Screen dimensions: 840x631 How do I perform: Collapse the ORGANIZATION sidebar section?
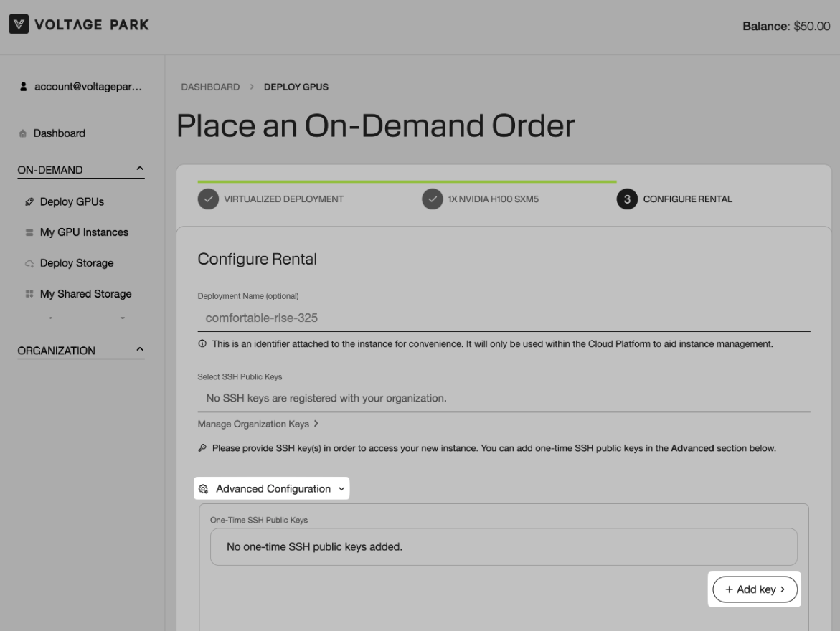(139, 351)
